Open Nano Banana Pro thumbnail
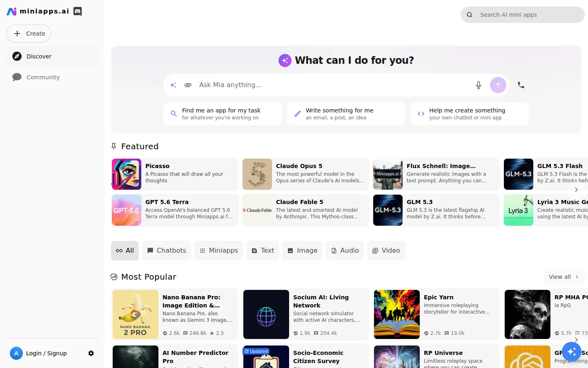This screenshot has height=368, width=588. click(136, 314)
